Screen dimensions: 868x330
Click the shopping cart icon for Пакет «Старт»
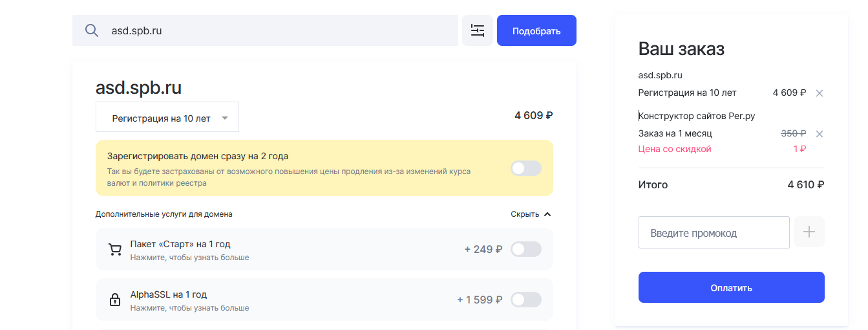click(115, 250)
